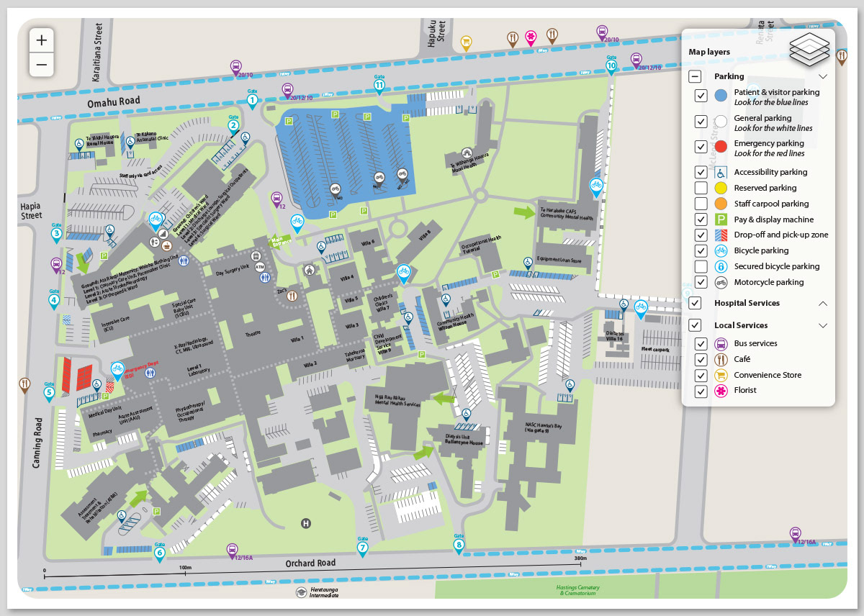Click the Gate 11 map marker
Viewport: 864px width, 616px height.
pos(379,83)
